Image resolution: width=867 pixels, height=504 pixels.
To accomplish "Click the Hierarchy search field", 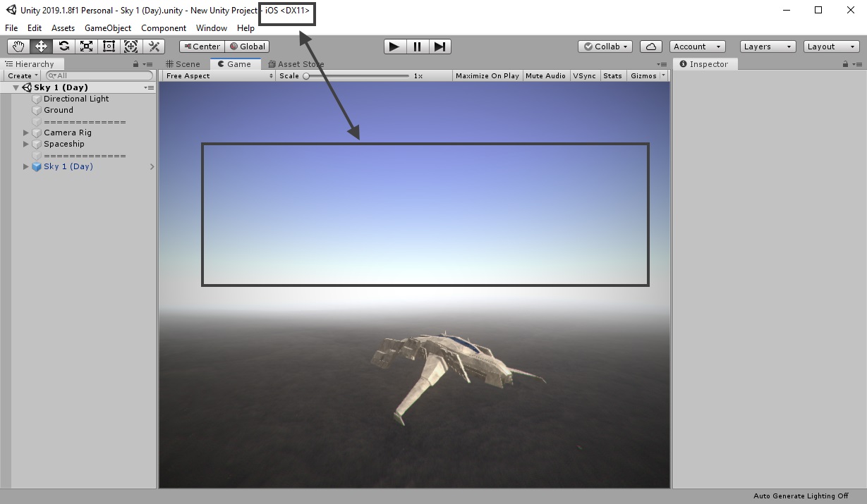I will tap(99, 75).
